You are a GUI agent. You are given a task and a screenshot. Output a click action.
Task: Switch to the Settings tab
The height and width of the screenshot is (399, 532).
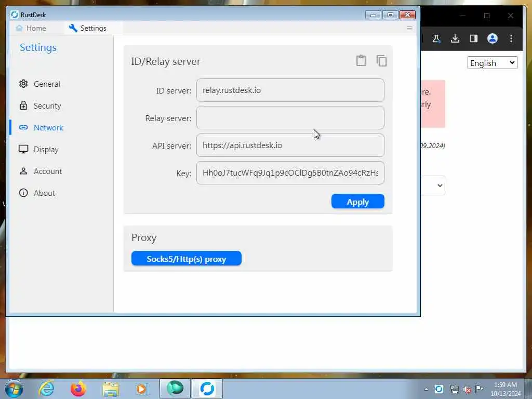point(87,28)
